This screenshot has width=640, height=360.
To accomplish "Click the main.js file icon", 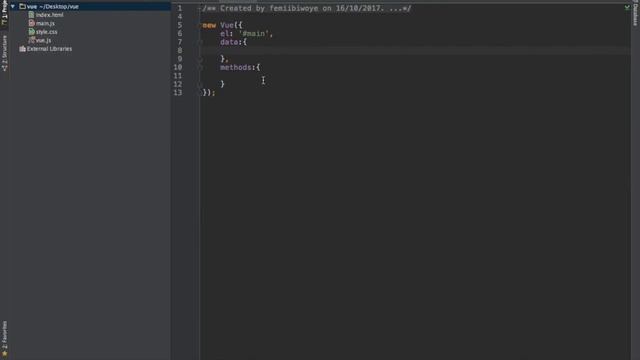I will pyautogui.click(x=31, y=23).
